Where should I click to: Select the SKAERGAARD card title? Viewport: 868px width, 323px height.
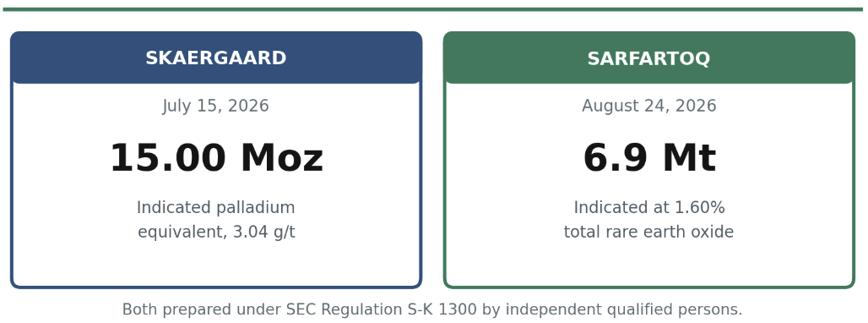pos(216,58)
